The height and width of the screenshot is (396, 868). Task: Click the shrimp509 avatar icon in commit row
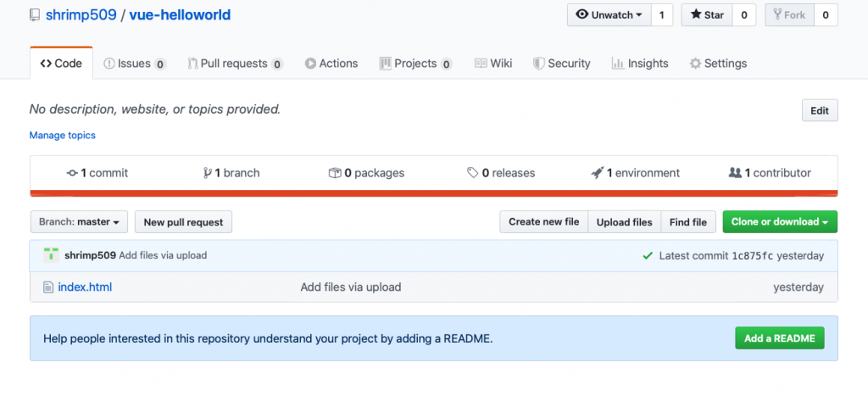52,255
